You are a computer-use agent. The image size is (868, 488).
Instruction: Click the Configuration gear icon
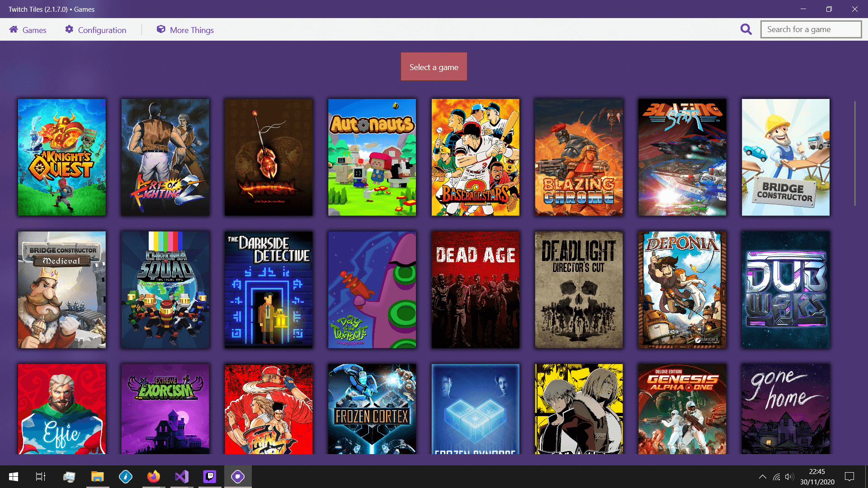[69, 30]
